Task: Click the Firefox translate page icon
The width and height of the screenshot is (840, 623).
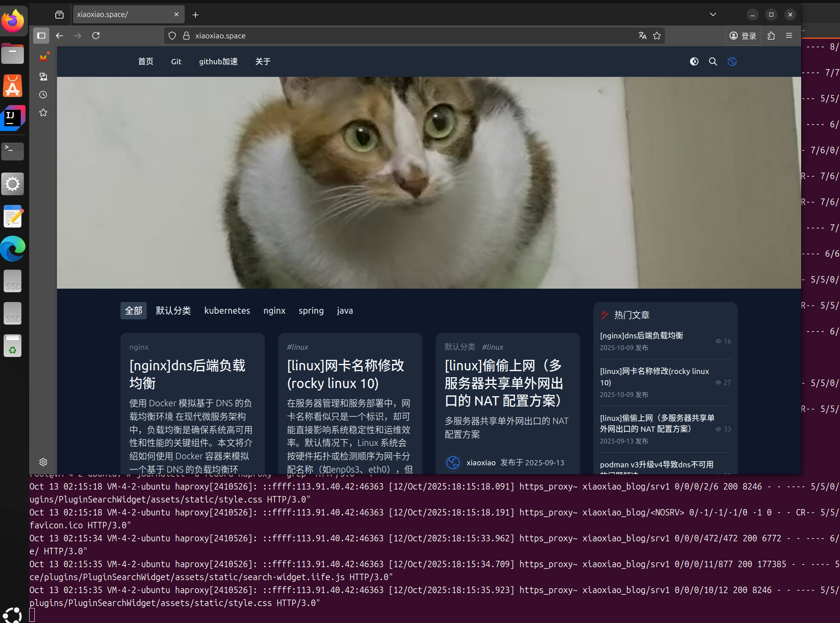Action: tap(642, 36)
